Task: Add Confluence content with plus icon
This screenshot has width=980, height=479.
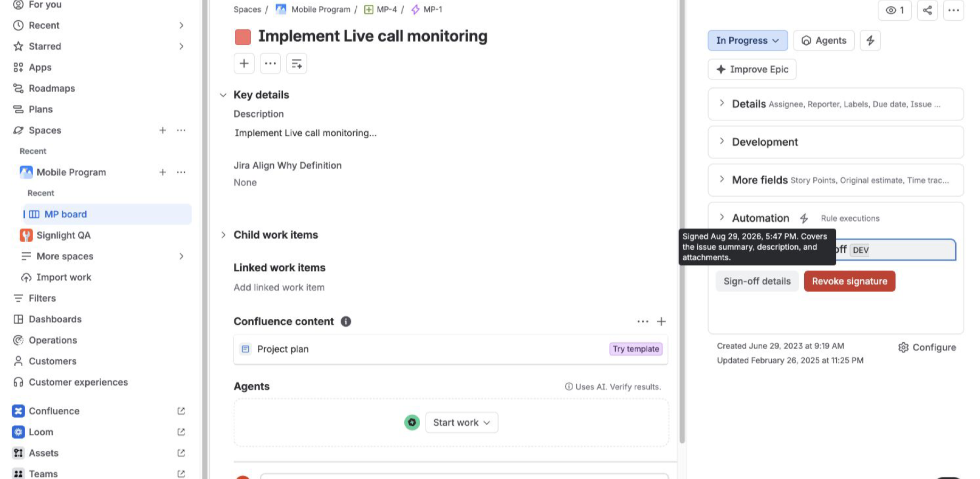Action: click(661, 322)
